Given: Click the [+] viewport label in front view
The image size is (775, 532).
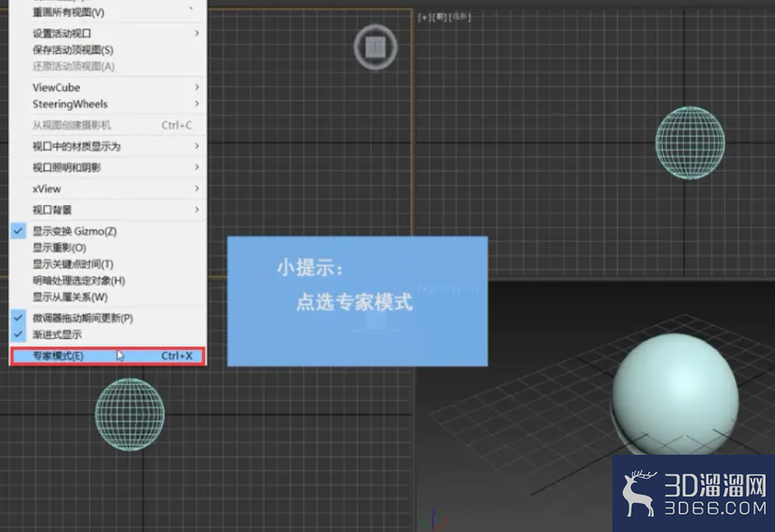Looking at the screenshot, I should pos(424,17).
